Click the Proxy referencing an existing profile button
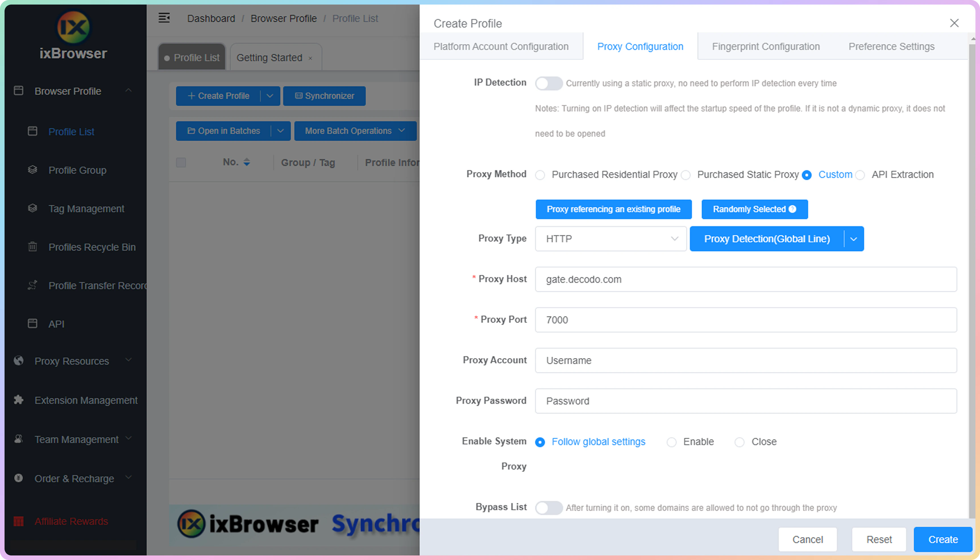Image resolution: width=980 pixels, height=560 pixels. [613, 209]
